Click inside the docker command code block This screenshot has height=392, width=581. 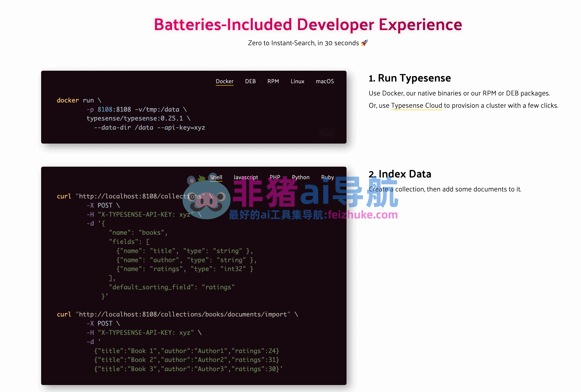pos(130,114)
